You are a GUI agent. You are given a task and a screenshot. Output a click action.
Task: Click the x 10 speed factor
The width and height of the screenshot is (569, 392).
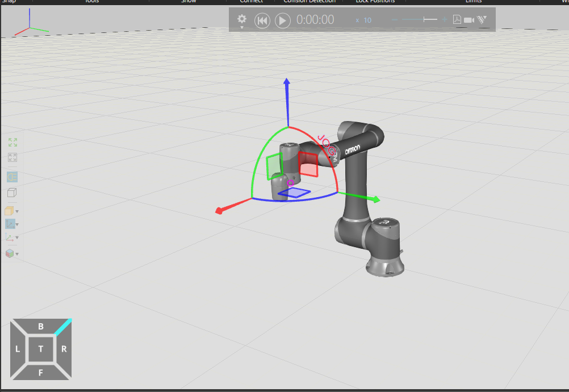point(363,20)
